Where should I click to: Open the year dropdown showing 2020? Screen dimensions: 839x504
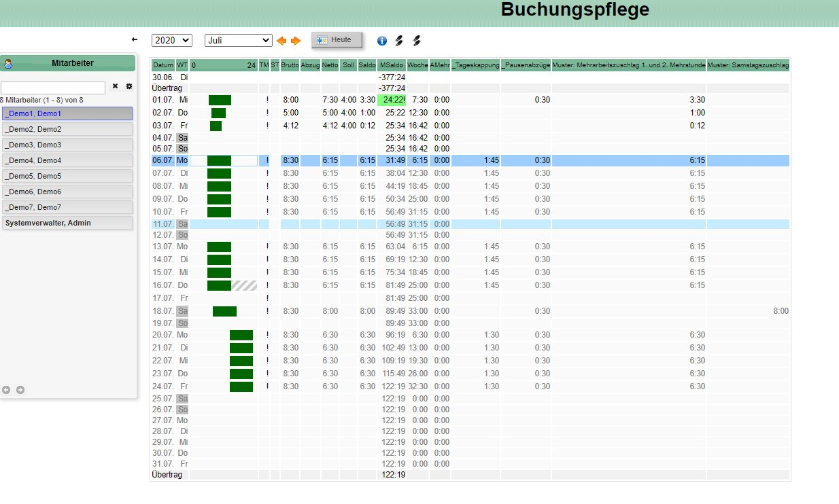tap(172, 40)
